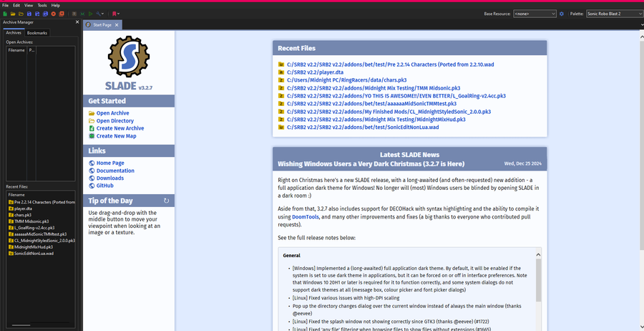Select aaaaaaMidSonicTMMtest.pk3 in Archive Manager recent files
Viewport: 644px width, 331px height.
pos(37,234)
